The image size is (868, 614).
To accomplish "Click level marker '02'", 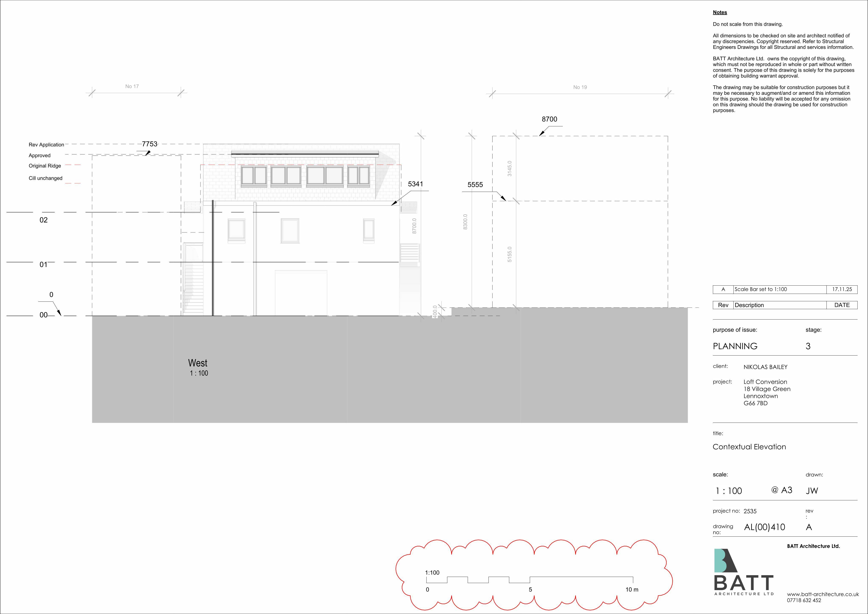I will 43,220.
